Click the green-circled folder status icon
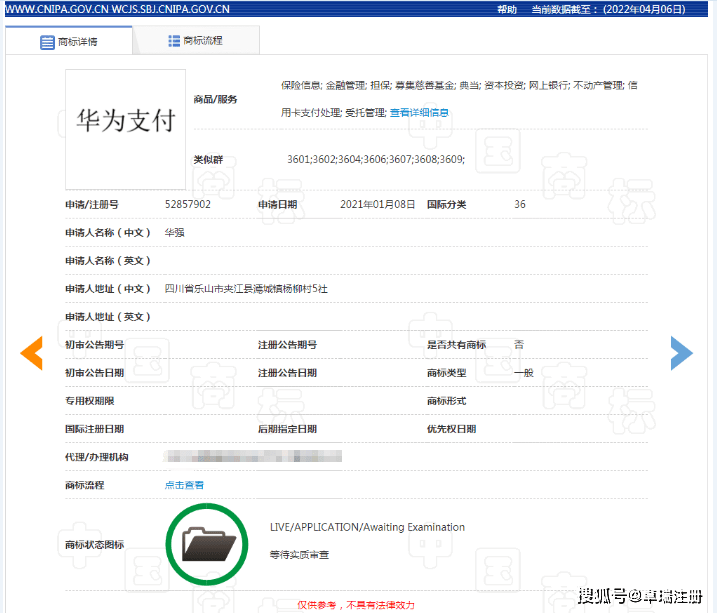Image resolution: width=717 pixels, height=613 pixels. tap(208, 544)
